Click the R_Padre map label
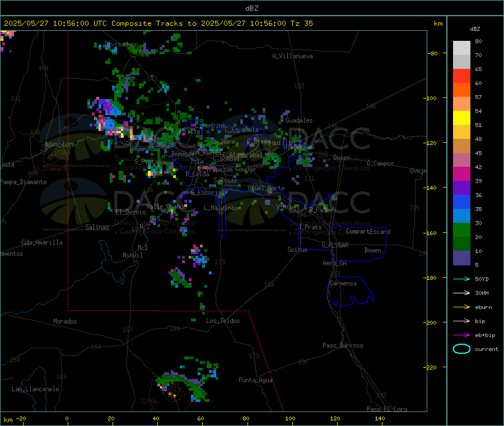Image resolution: width=504 pixels, height=426 pixels. click(321, 210)
